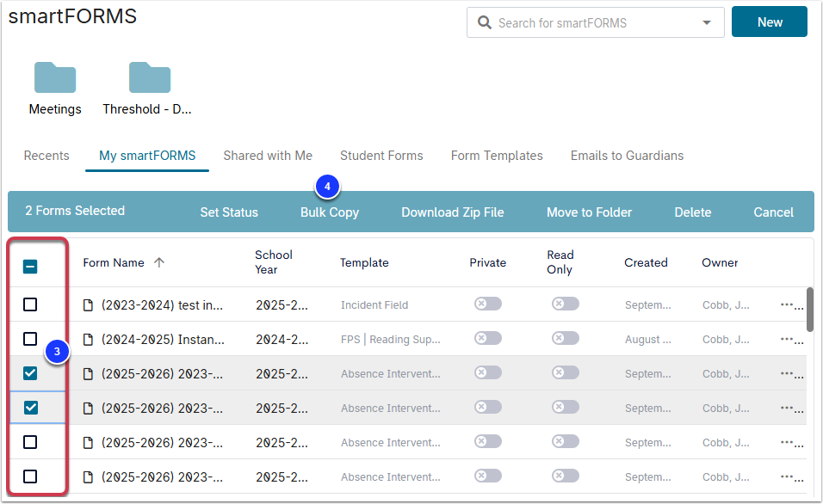Click the School Year column header
This screenshot has width=823, height=504.
pyautogui.click(x=274, y=262)
